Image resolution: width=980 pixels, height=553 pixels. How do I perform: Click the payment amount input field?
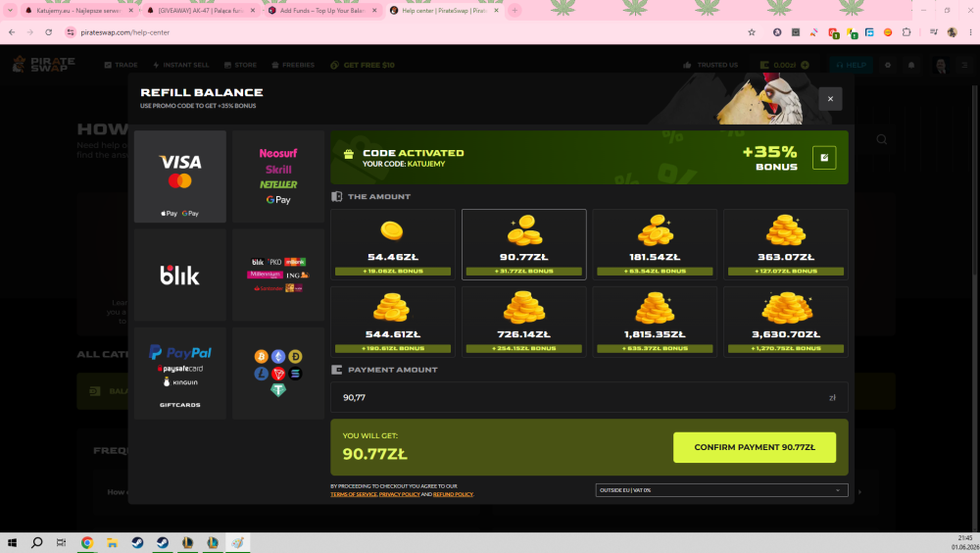point(589,397)
